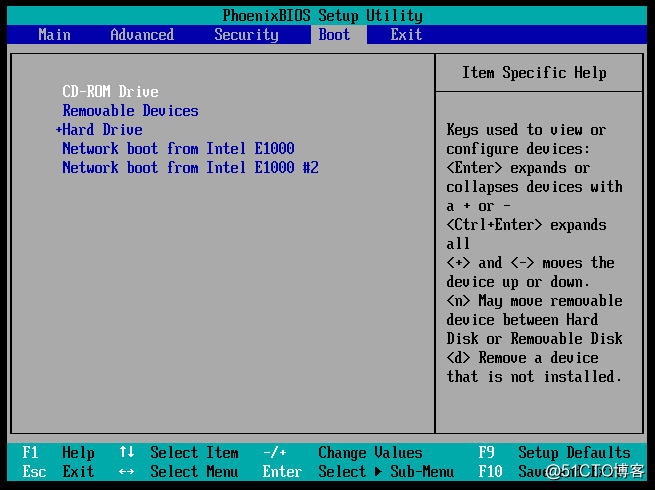The height and width of the screenshot is (490, 655).
Task: Click F9 Setup Defaults hint
Action: pos(554,452)
